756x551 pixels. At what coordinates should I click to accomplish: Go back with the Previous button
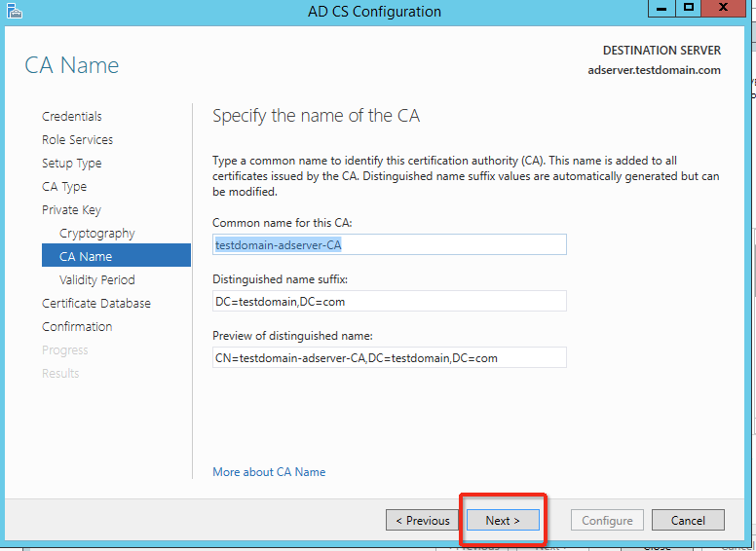tap(423, 521)
